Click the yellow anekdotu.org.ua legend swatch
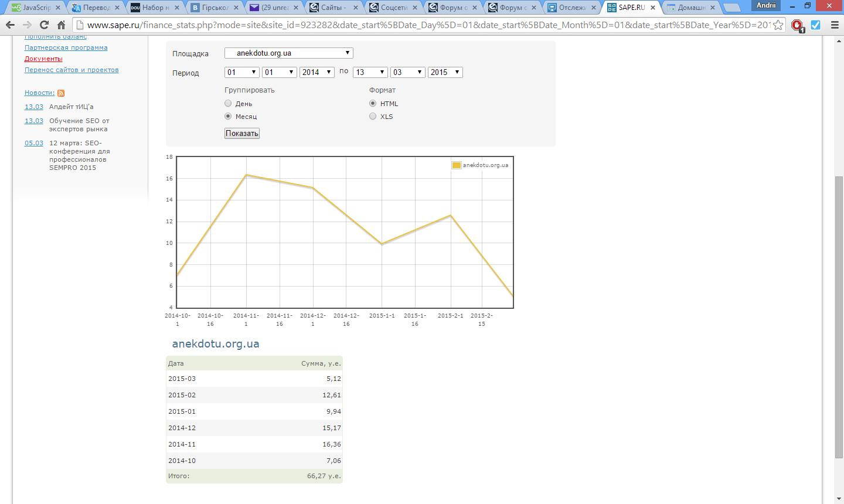The height and width of the screenshot is (504, 844). tap(456, 165)
